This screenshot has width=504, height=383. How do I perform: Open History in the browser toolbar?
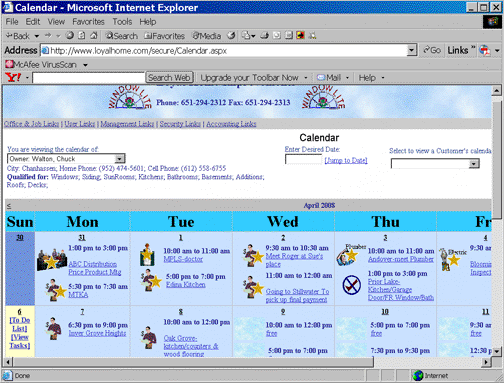click(x=231, y=35)
